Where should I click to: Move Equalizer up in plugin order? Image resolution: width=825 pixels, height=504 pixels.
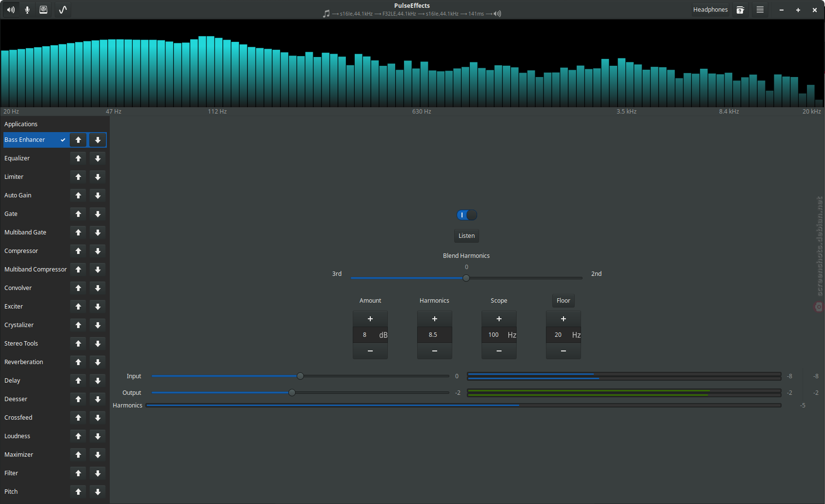tap(78, 158)
